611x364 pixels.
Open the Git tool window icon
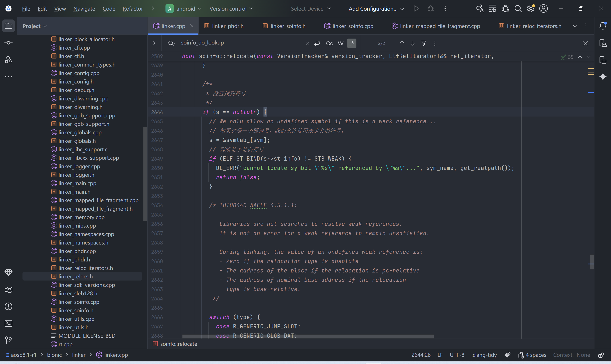click(x=8, y=340)
